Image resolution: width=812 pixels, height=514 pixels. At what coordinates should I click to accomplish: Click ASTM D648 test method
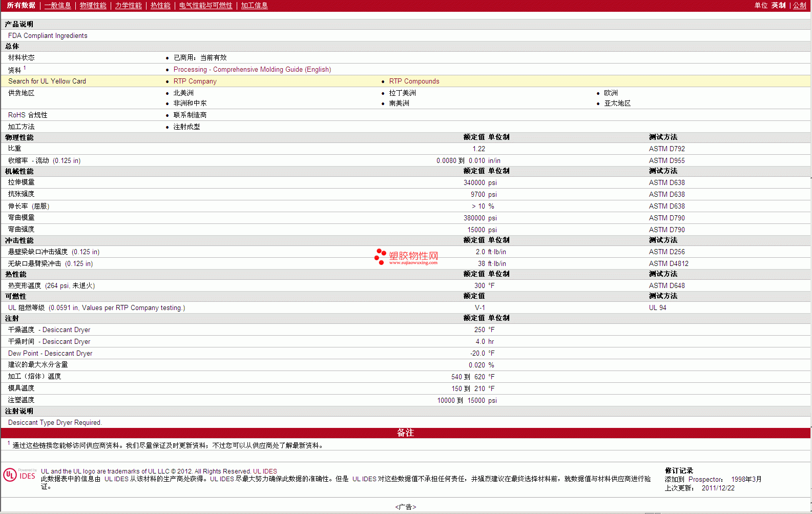coord(667,286)
